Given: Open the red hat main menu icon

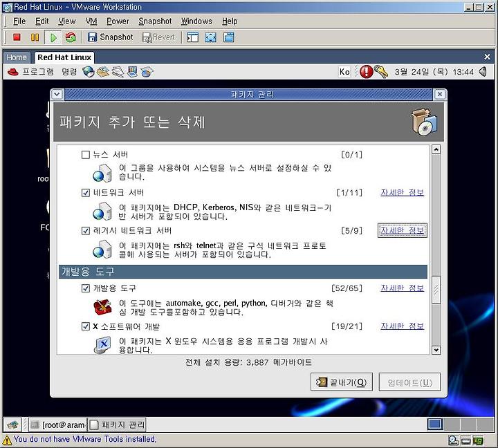Looking at the screenshot, I should point(12,72).
